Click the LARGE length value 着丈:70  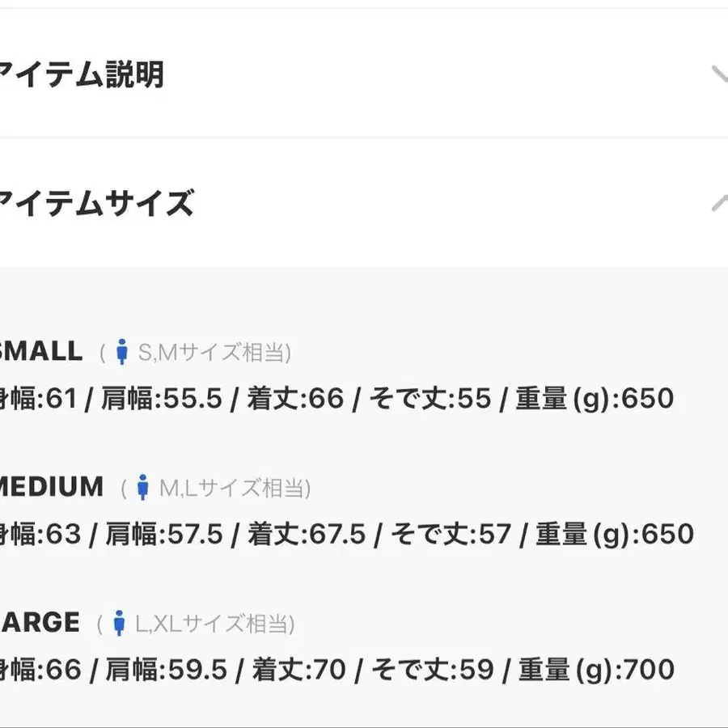[x=298, y=670]
